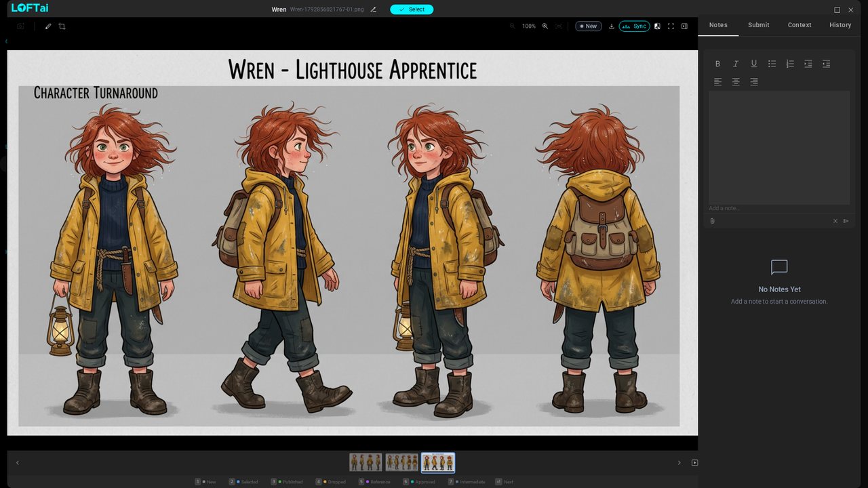The image size is (868, 488).
Task: Switch to the Notes tab
Action: coord(718,25)
